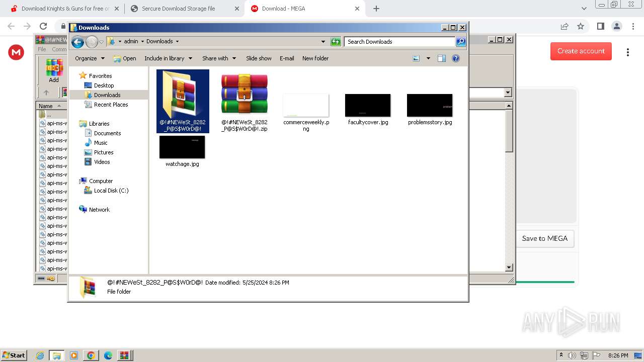The width and height of the screenshot is (644, 362).
Task: Click the Explorer Back navigation button
Action: tap(77, 42)
